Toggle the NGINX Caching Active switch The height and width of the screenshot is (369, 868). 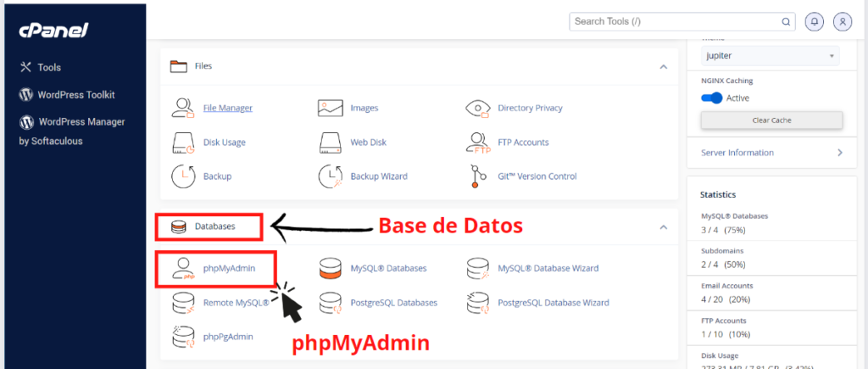pos(712,98)
